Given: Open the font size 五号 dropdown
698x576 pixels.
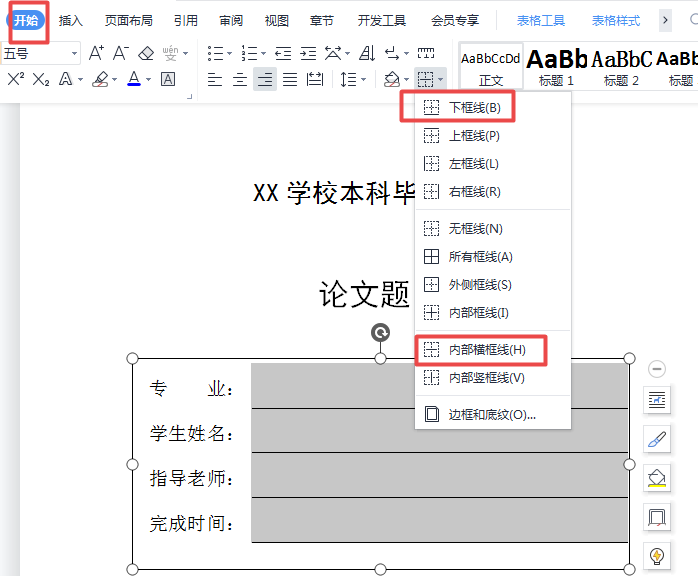Looking at the screenshot, I should click(74, 54).
